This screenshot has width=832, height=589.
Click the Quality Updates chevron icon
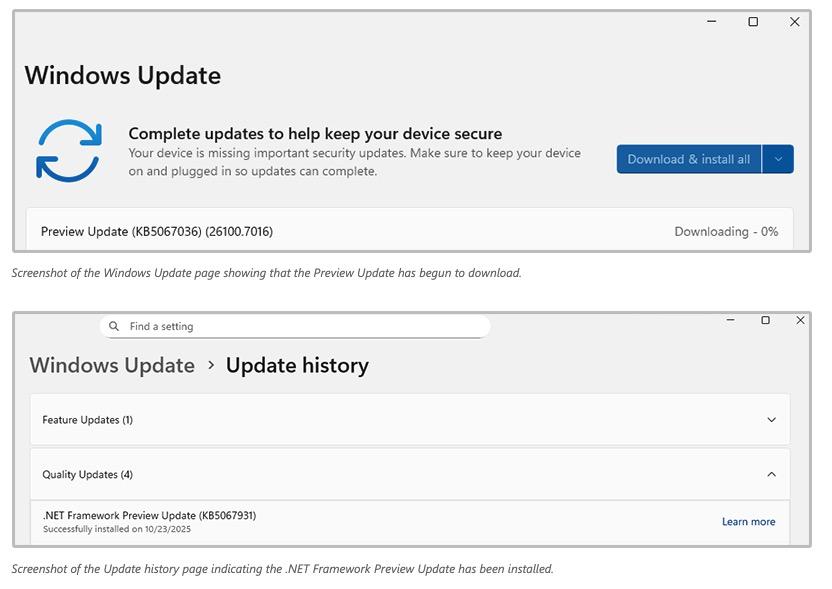pos(770,474)
